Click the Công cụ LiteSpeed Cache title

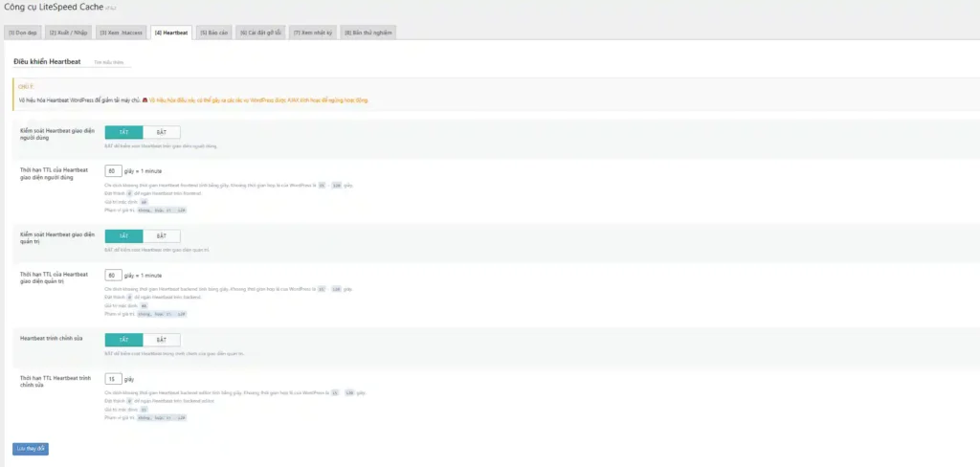(x=54, y=7)
